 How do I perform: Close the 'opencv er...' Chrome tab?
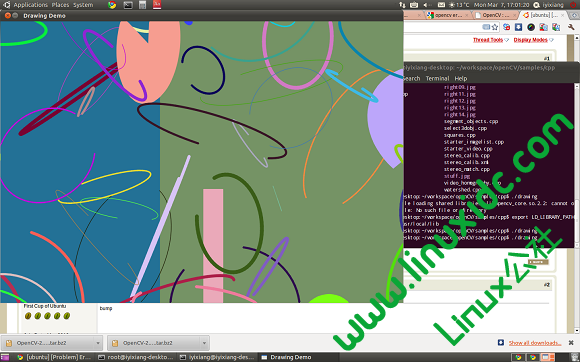click(467, 15)
